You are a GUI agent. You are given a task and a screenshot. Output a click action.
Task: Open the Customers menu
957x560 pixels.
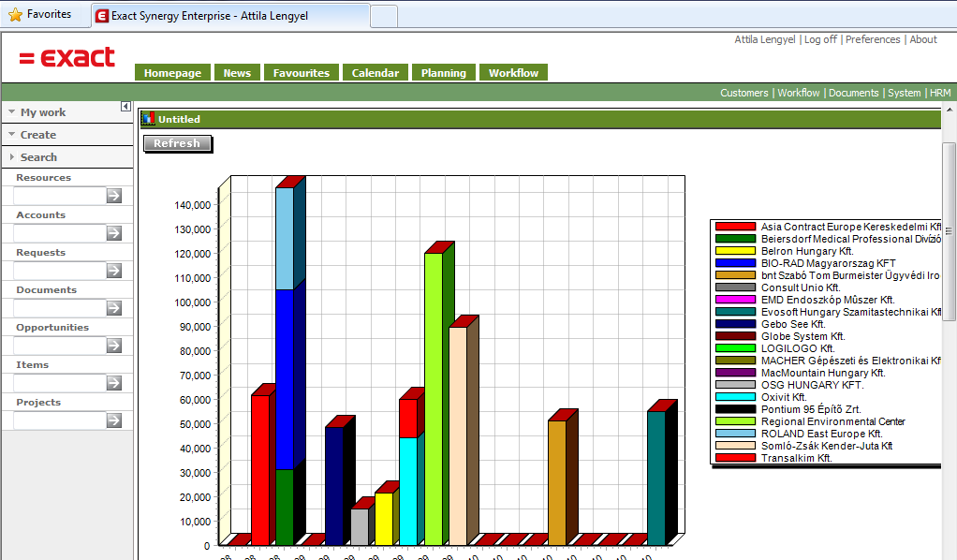tap(744, 93)
